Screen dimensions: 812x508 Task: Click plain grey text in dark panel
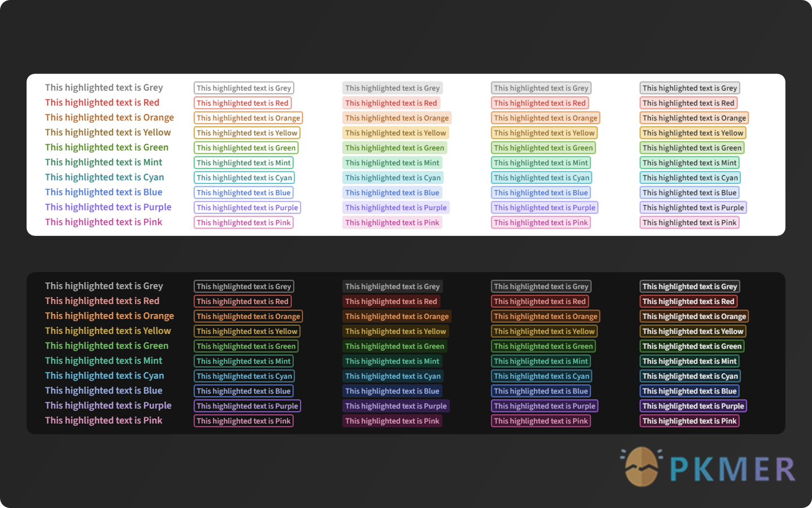tap(104, 286)
